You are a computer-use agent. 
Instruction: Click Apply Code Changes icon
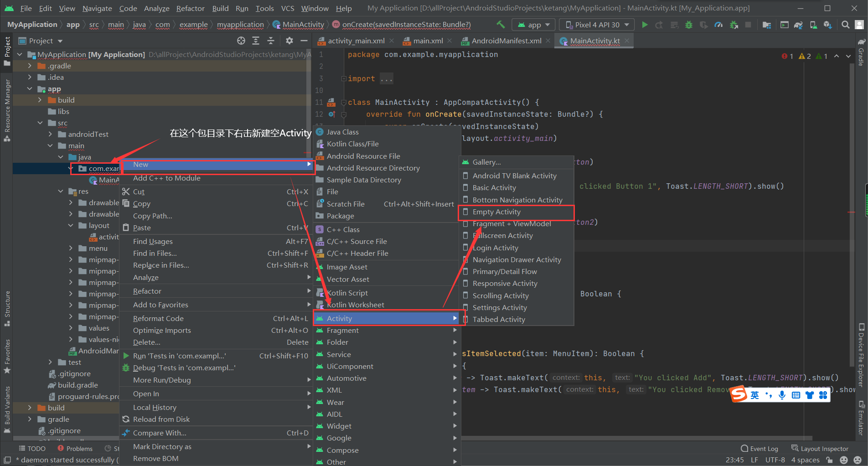click(674, 25)
